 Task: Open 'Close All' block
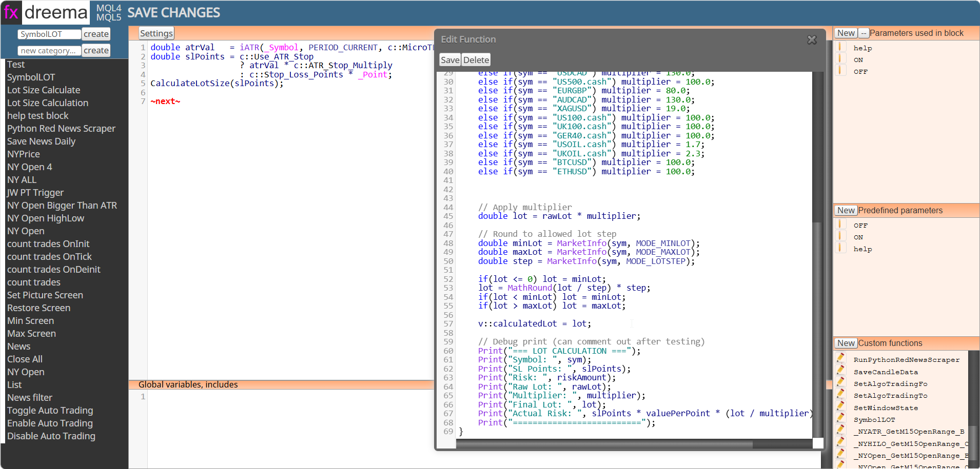pos(25,359)
